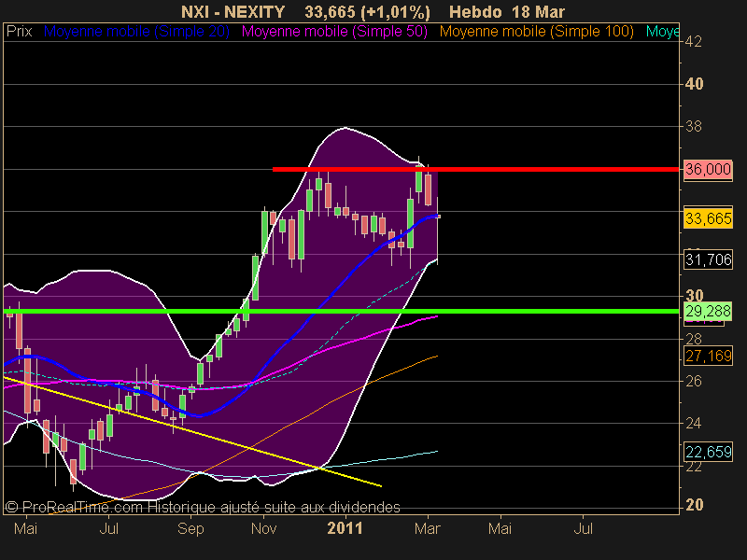This screenshot has height=560, width=747.
Task: Click the orange 27,169 moving average label
Action: [x=708, y=356]
